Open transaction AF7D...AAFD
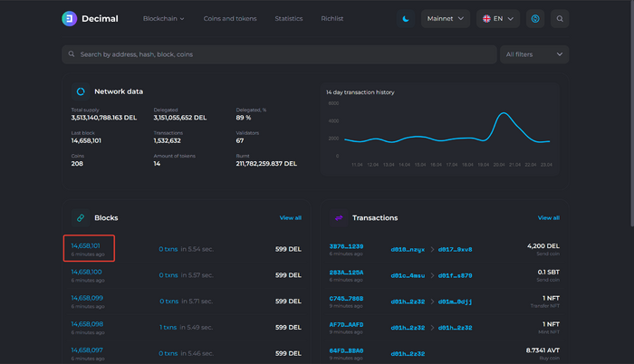Screen dimensions: 634x364 346,324
